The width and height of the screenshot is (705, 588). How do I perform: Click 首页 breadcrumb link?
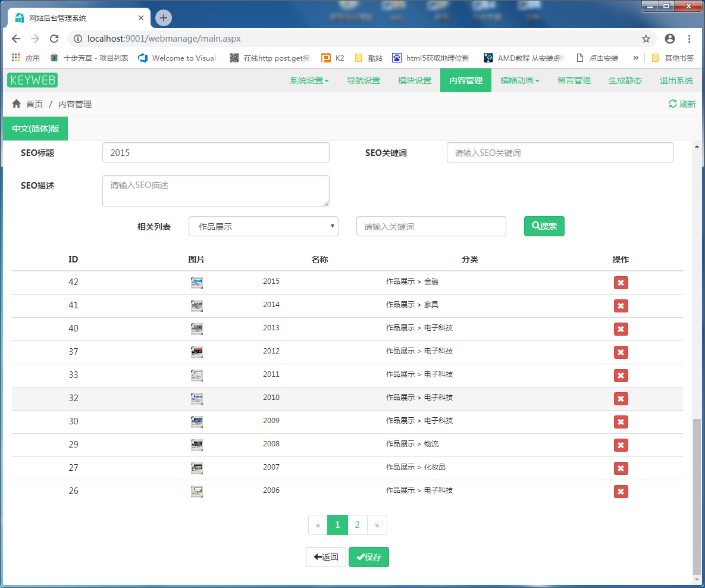click(35, 104)
